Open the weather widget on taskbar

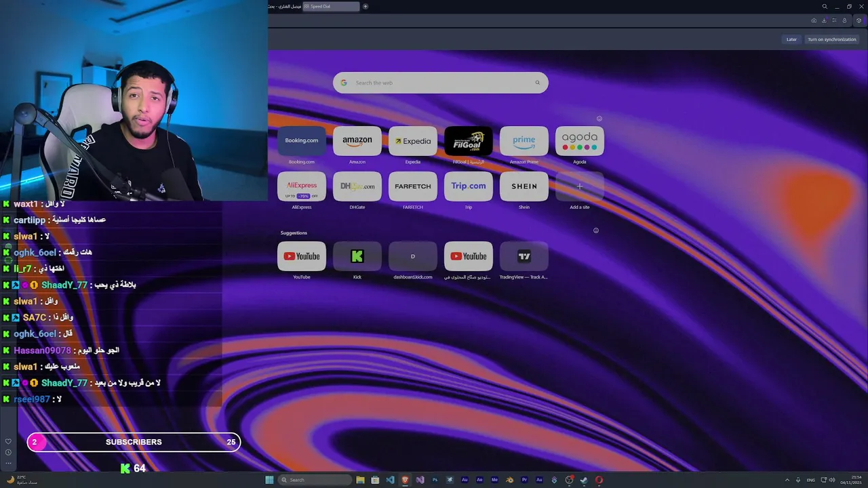click(22, 480)
